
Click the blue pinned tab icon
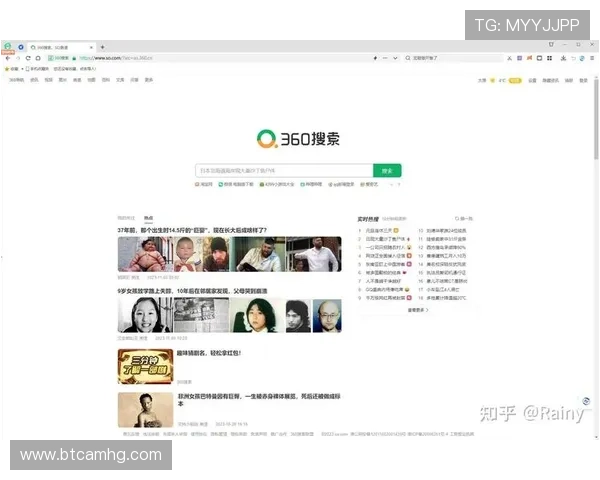pyautogui.click(x=21, y=47)
